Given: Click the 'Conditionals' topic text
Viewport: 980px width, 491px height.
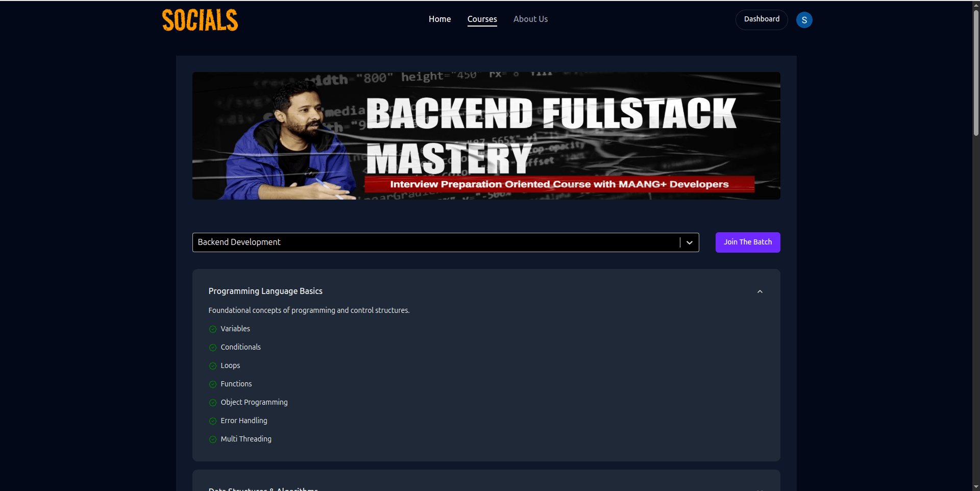Looking at the screenshot, I should click(240, 347).
